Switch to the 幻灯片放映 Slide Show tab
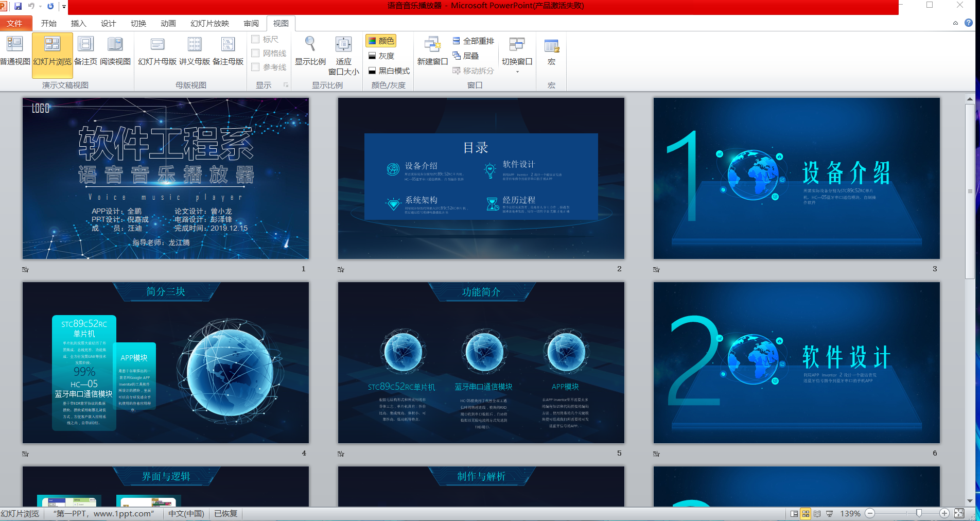This screenshot has height=521, width=980. [x=209, y=23]
